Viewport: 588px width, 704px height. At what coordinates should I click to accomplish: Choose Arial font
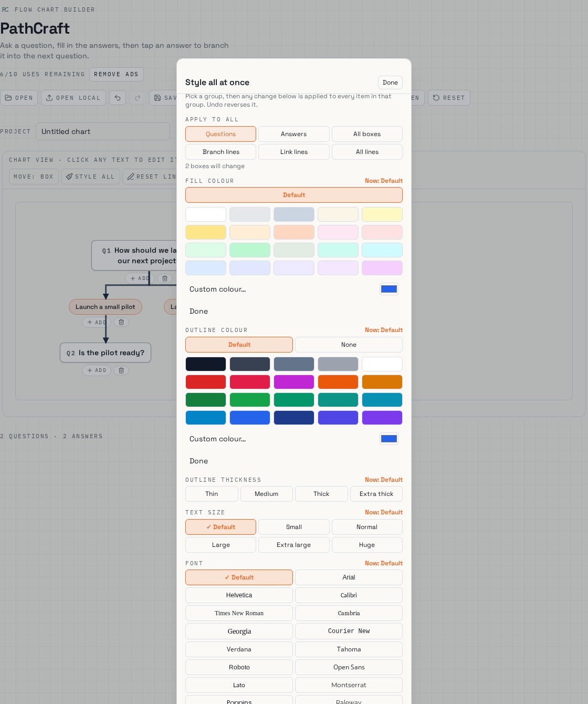coord(349,577)
